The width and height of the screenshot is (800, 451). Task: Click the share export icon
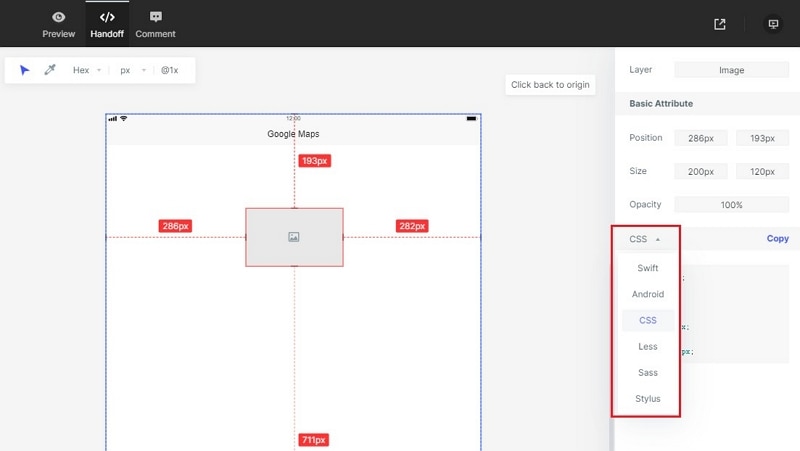pos(720,24)
